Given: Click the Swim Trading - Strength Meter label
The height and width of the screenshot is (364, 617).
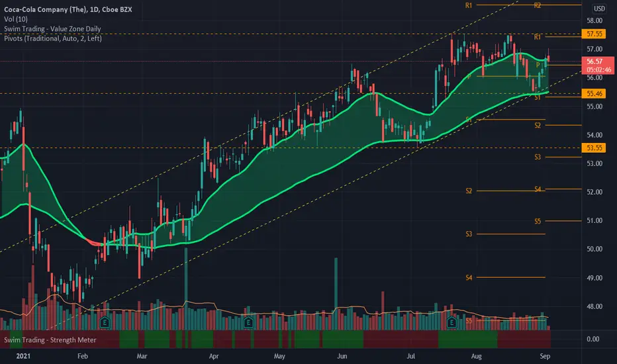Looking at the screenshot, I should pos(50,340).
